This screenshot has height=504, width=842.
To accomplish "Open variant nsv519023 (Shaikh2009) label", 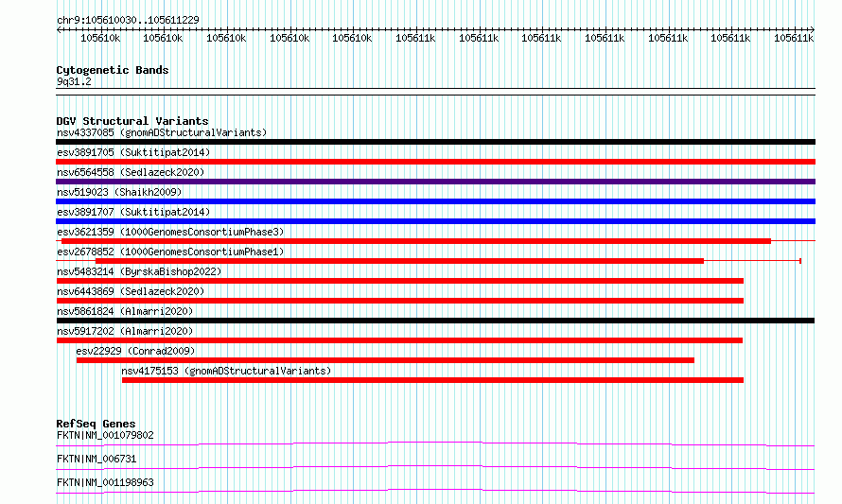I will click(x=119, y=192).
